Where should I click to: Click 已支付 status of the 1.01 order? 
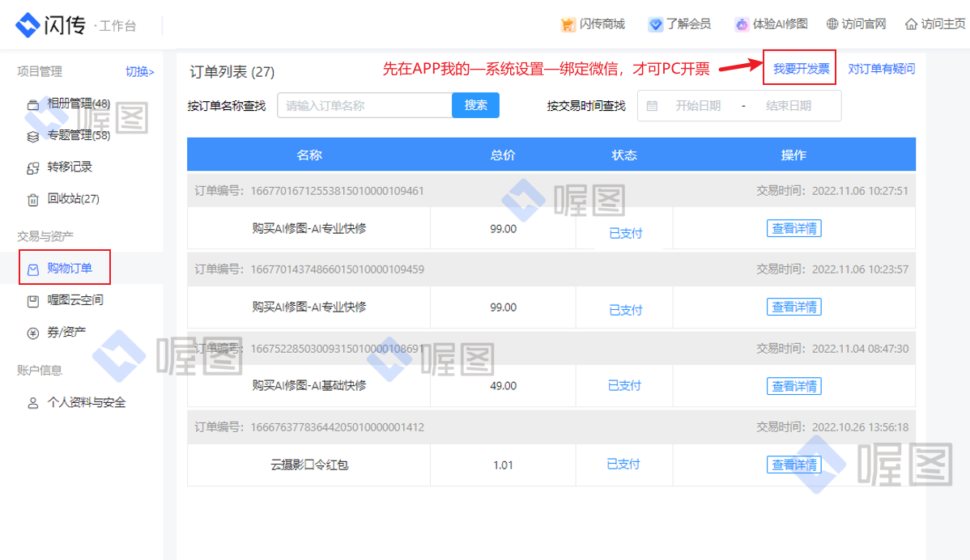(623, 465)
